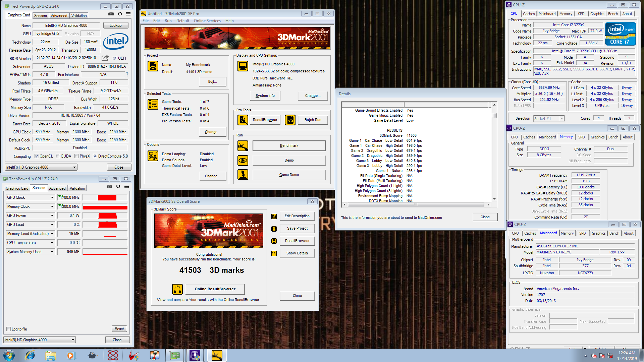Screen dimensions: 644x362
Task: Click the Windows Start button
Action: pos(9,355)
